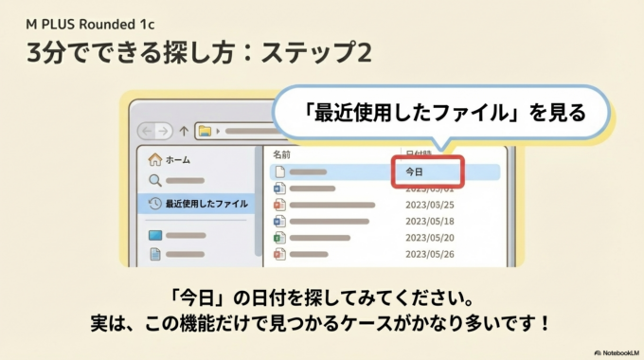Select the Word file icon below today's file

click(x=279, y=189)
